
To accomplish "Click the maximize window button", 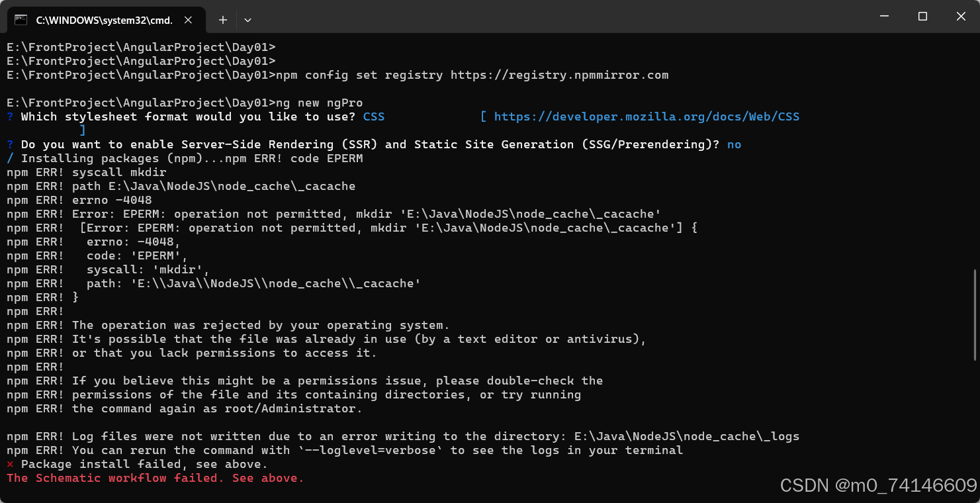I will (922, 16).
